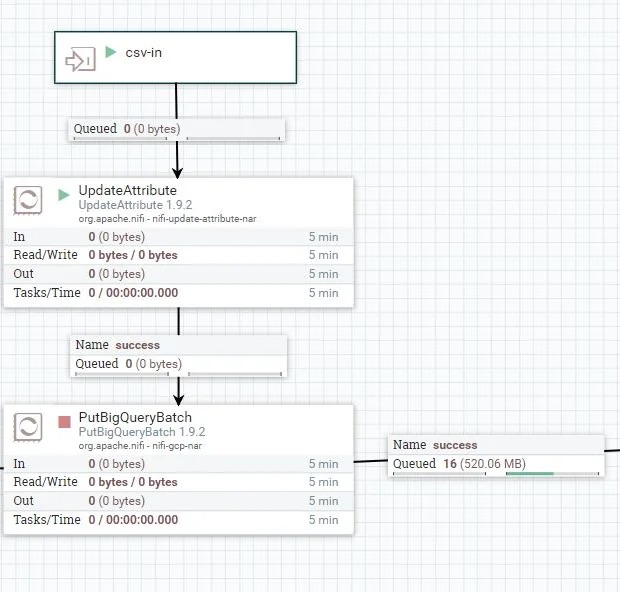The height and width of the screenshot is (592, 620).
Task: Click the UpdateAttribute green running status icon
Action: click(64, 195)
